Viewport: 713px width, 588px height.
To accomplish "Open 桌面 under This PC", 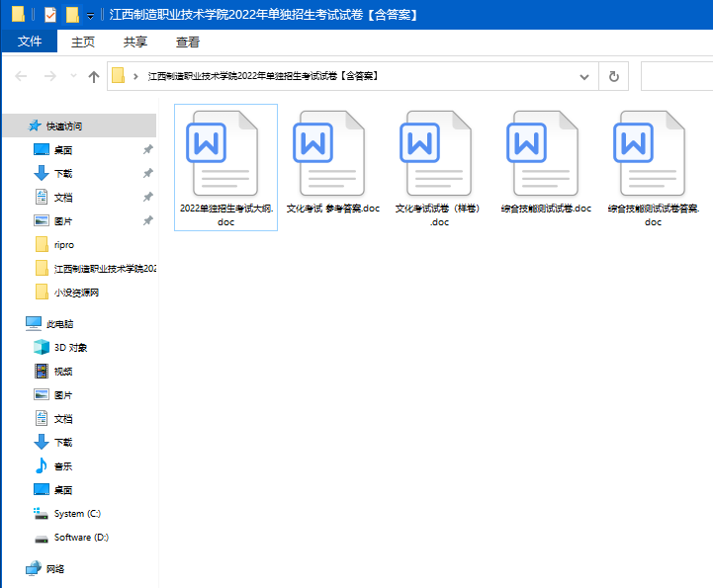I will pyautogui.click(x=63, y=490).
